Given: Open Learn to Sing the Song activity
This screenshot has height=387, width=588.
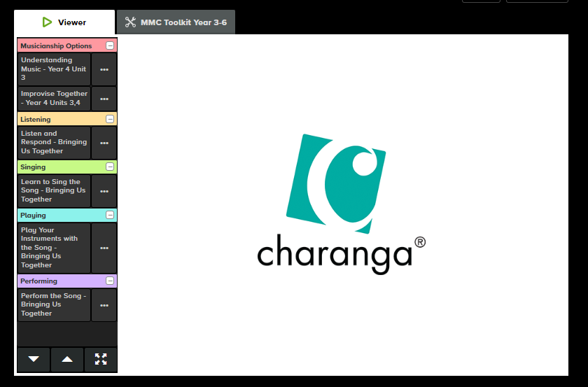Looking at the screenshot, I should (x=55, y=190).
